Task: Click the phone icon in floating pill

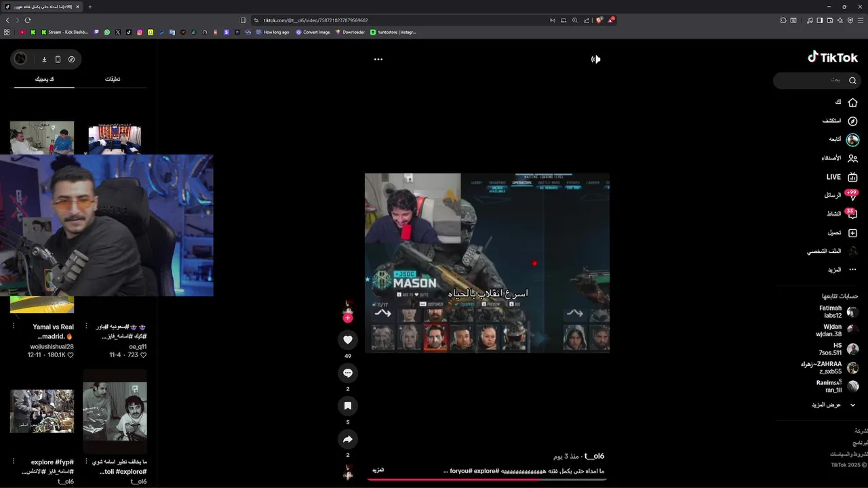Action: (x=58, y=60)
